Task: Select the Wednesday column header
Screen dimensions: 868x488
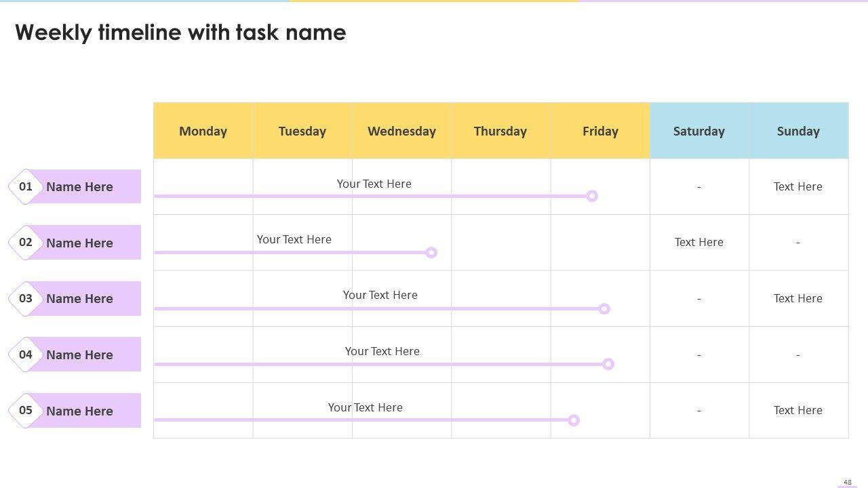Action: click(401, 131)
